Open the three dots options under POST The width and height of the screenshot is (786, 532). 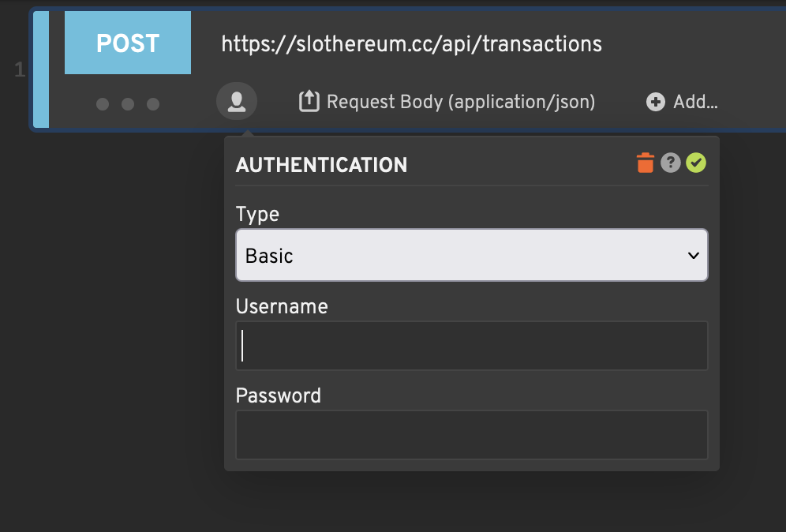[128, 103]
